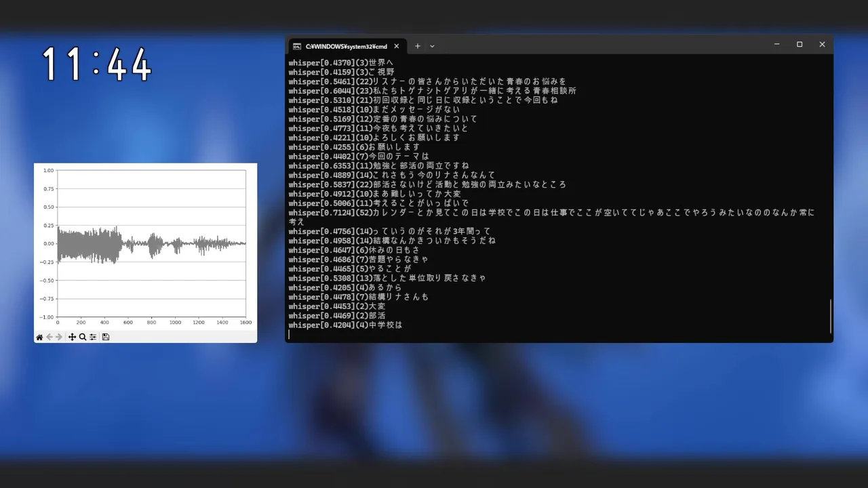868x488 pixels.
Task: Click the whisper[0.4889] output line
Action: 392,176
